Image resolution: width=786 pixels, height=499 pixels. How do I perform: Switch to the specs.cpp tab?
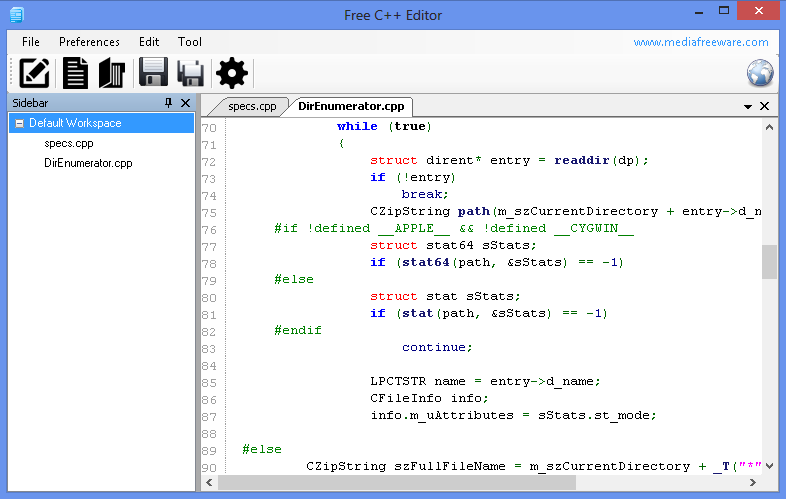[x=252, y=106]
